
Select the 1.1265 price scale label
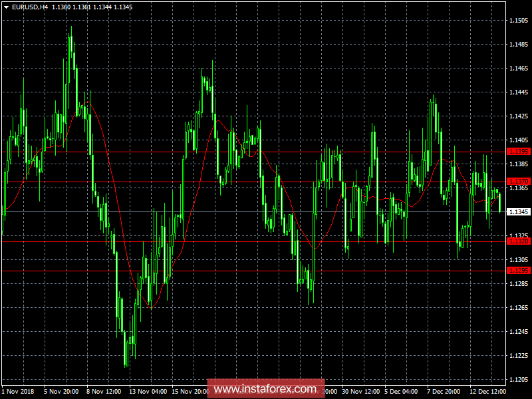click(519, 308)
